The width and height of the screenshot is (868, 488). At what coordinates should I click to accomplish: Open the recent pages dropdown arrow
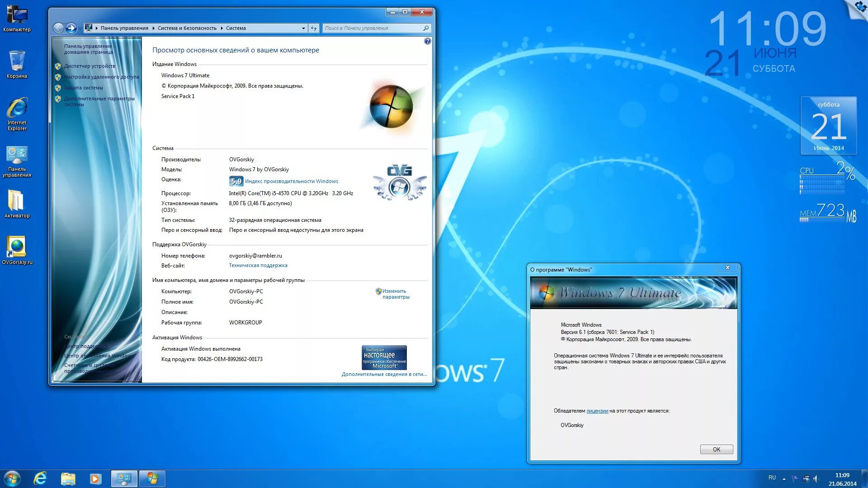[x=80, y=28]
